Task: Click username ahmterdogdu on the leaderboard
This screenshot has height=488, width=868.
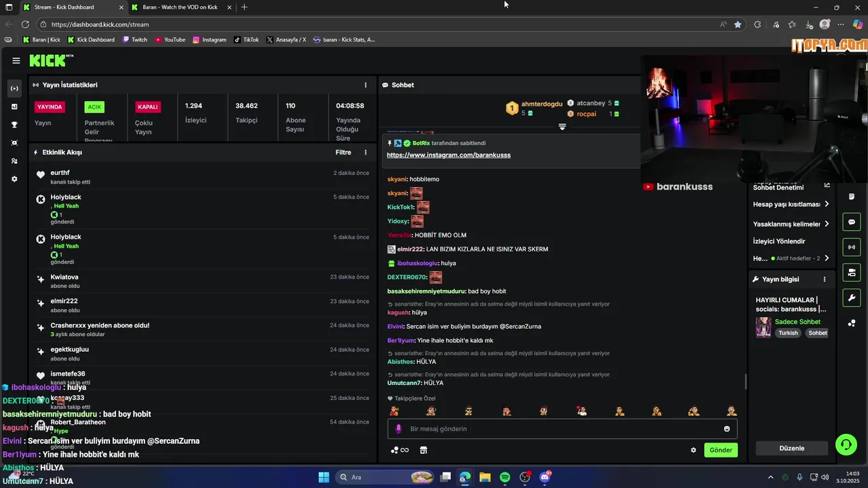Action: pos(542,104)
